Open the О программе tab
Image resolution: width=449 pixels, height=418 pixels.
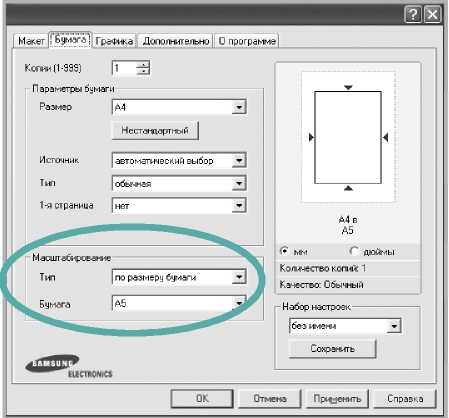[247, 41]
